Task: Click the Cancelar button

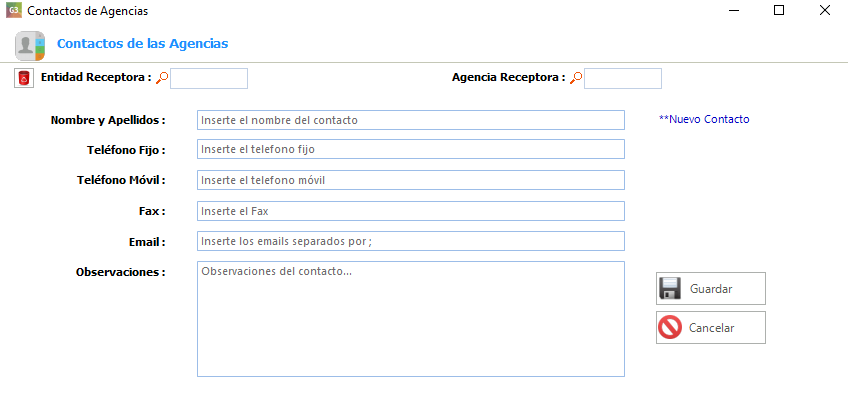Action: click(x=711, y=327)
